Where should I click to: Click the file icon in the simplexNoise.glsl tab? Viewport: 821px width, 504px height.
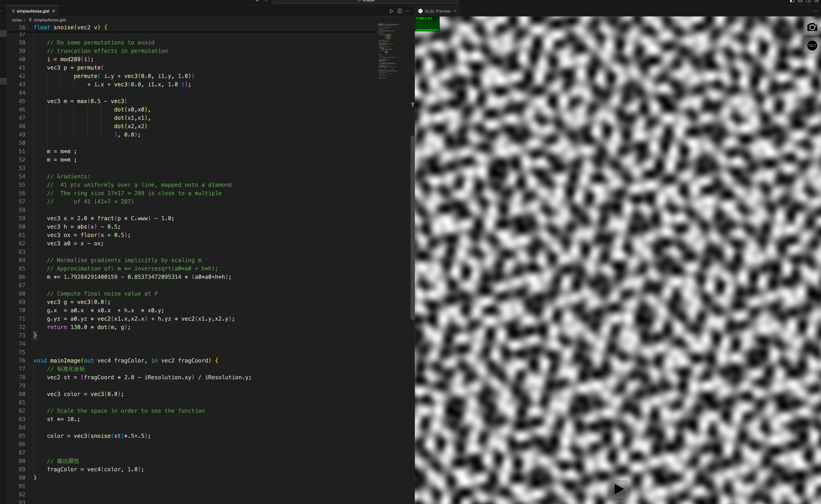(13, 11)
